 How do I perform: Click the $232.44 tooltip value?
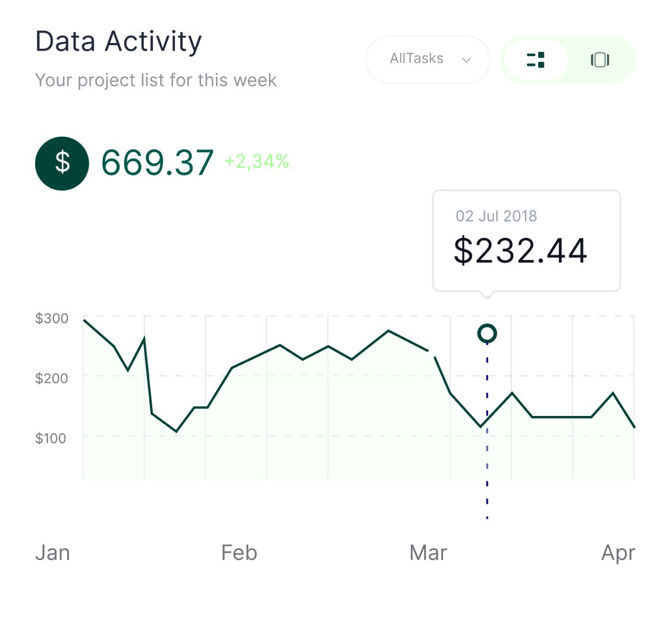coord(520,251)
